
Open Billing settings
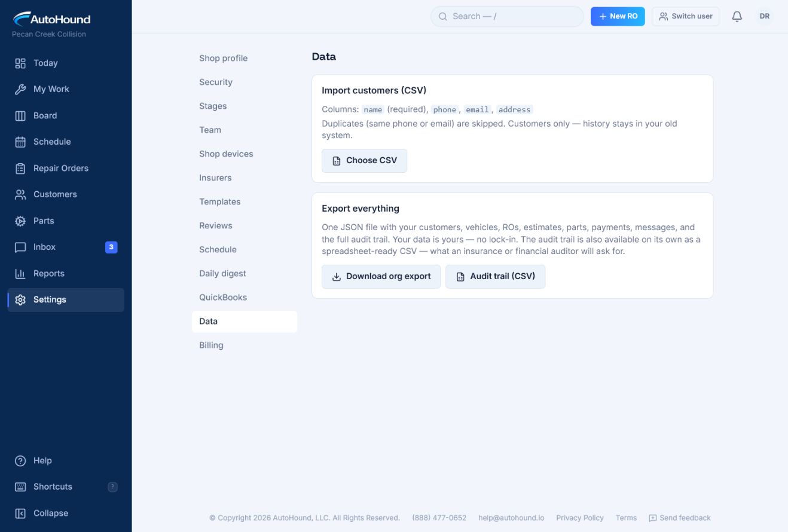pos(244,346)
